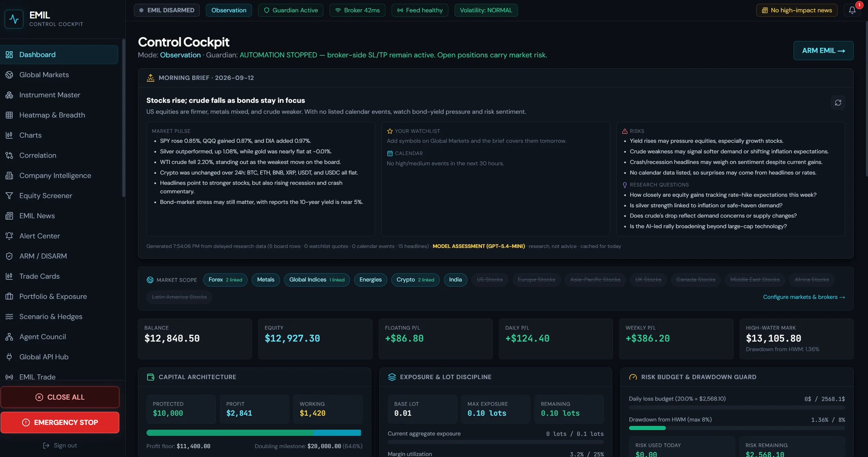Click the Equity Screener funnel icon
Screen dimensions: 868x457
(x=9, y=196)
